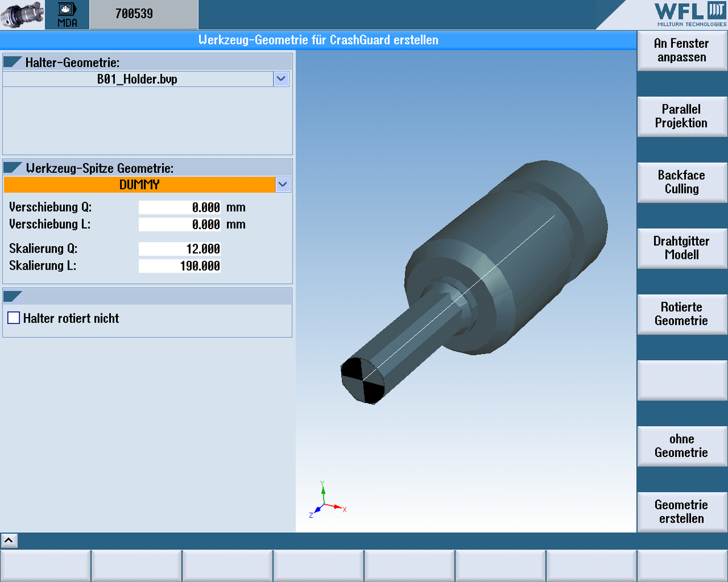The width and height of the screenshot is (728, 582).
Task: Click the Werkzeug-Spitze Geometrie section flag icon
Action: coord(13,168)
